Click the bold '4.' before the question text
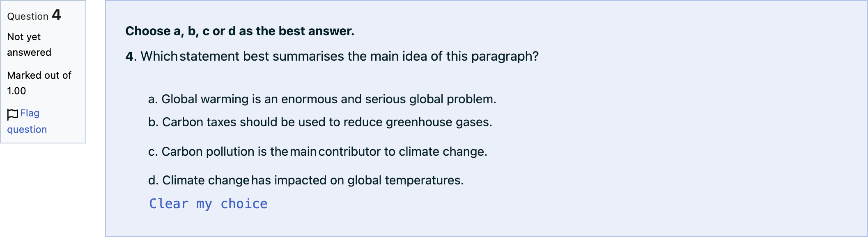868x250 pixels. 131,56
